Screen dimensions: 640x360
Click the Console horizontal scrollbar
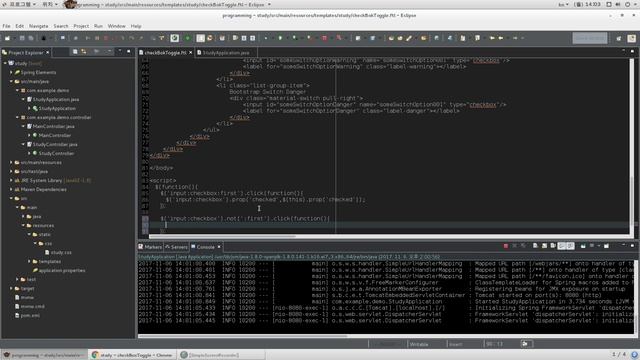click(x=243, y=336)
